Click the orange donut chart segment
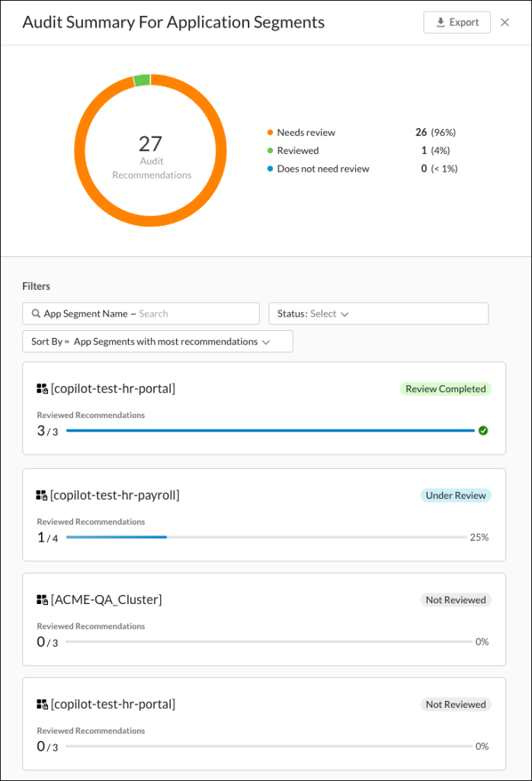Image resolution: width=532 pixels, height=781 pixels. point(150,222)
